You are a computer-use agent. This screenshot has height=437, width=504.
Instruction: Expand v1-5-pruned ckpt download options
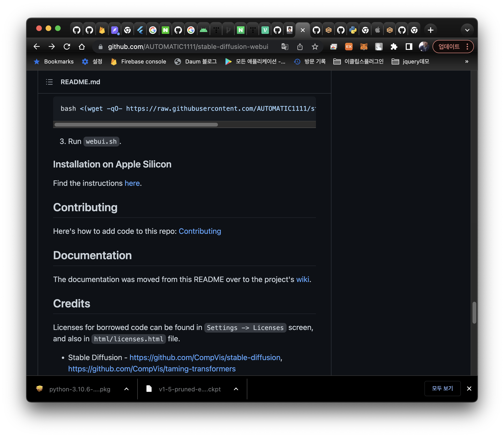(236, 389)
